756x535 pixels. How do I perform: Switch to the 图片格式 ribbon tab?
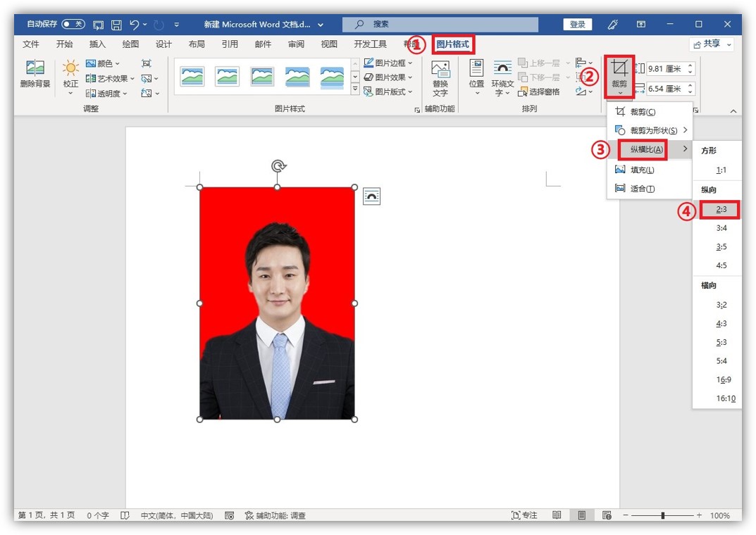coord(454,43)
